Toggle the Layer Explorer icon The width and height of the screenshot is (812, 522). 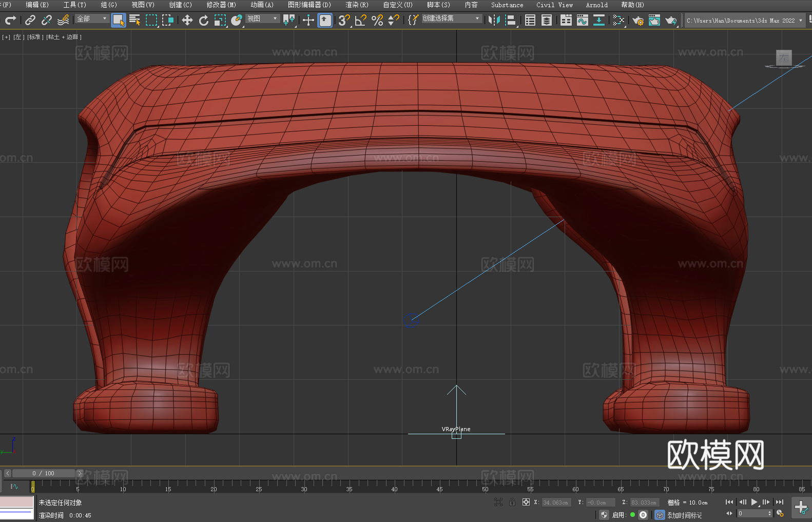[547, 20]
